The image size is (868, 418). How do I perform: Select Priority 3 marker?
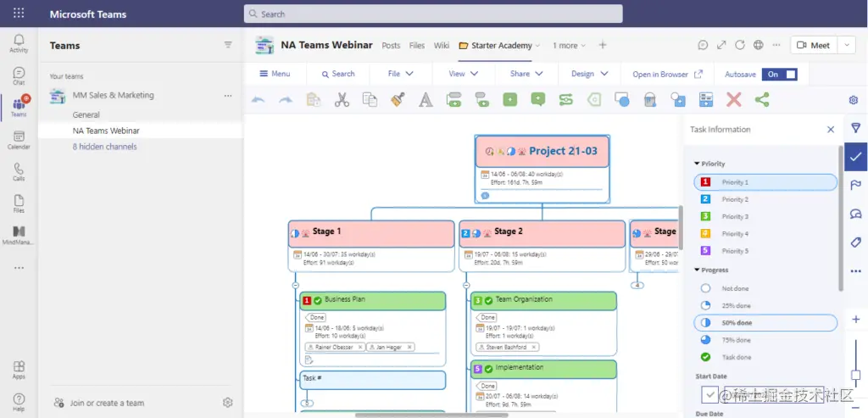coord(765,216)
